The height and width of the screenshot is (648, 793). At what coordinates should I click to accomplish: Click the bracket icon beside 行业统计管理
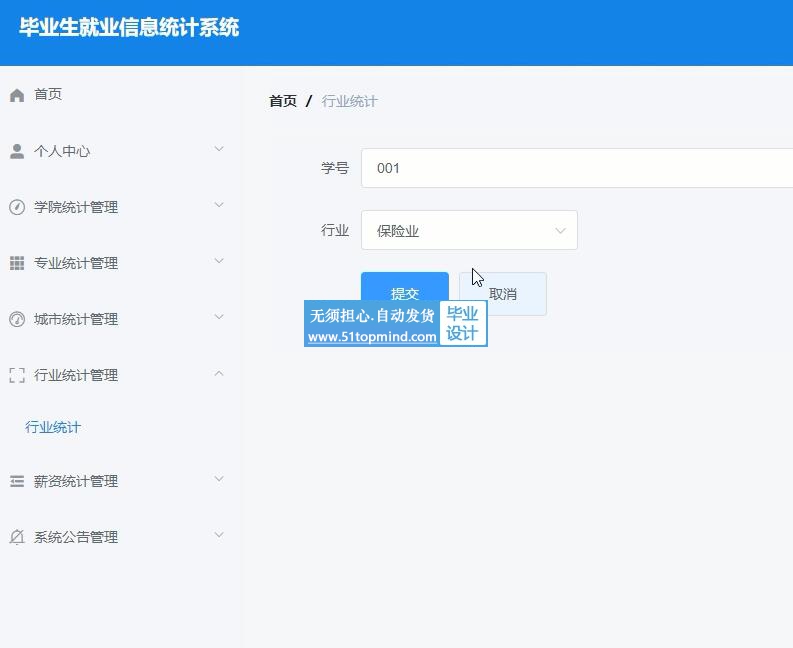[x=17, y=375]
